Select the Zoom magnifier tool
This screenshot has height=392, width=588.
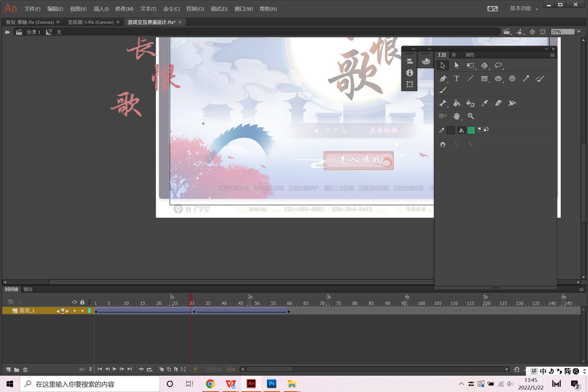click(470, 116)
